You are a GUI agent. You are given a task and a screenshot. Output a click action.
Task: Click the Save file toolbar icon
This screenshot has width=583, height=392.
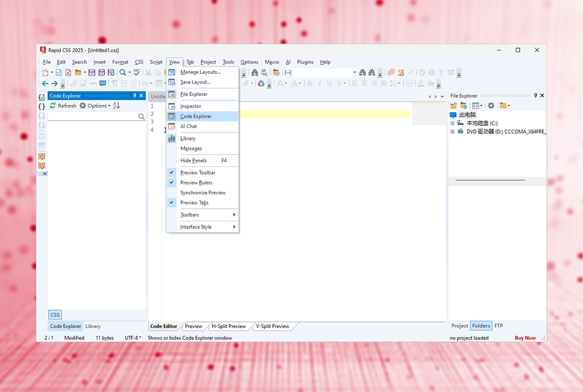pos(92,72)
